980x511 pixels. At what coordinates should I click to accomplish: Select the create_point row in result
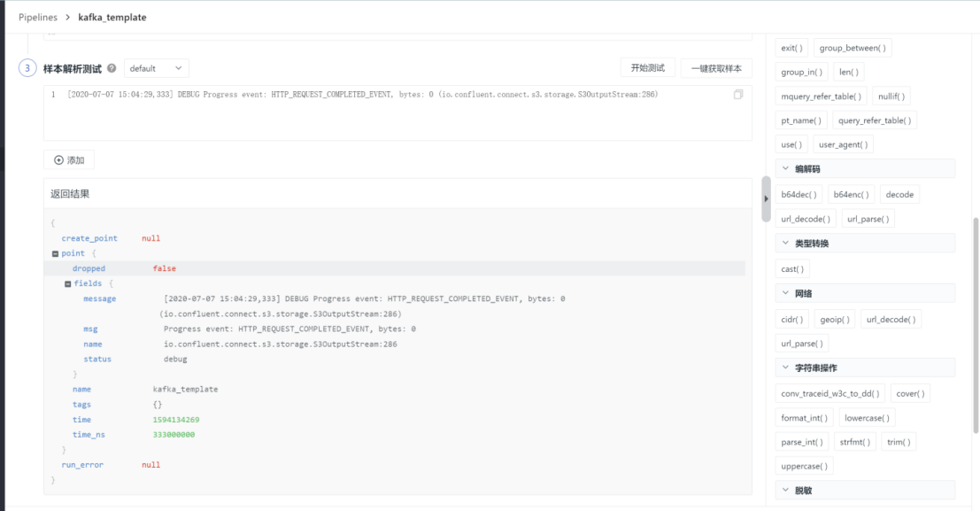pyautogui.click(x=394, y=238)
